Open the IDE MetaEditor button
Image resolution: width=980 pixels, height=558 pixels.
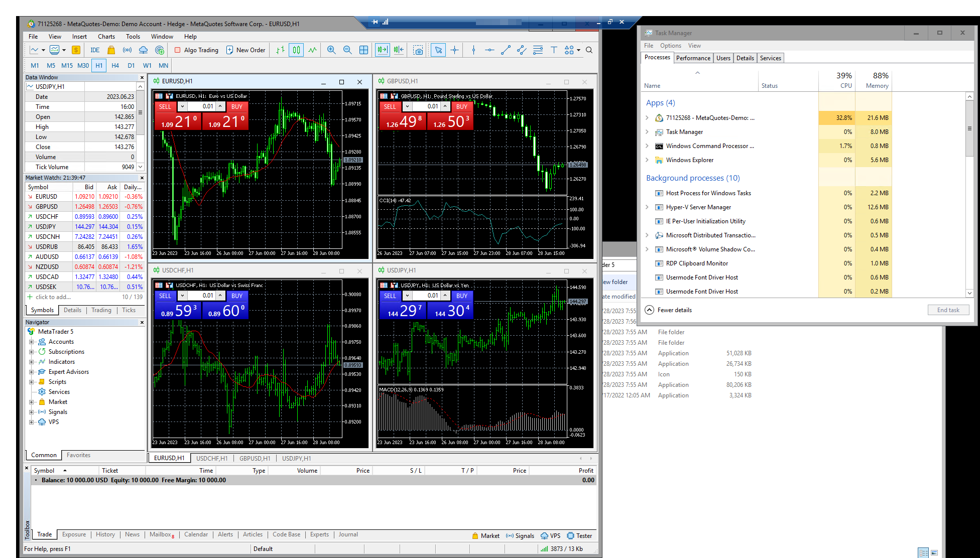click(95, 50)
